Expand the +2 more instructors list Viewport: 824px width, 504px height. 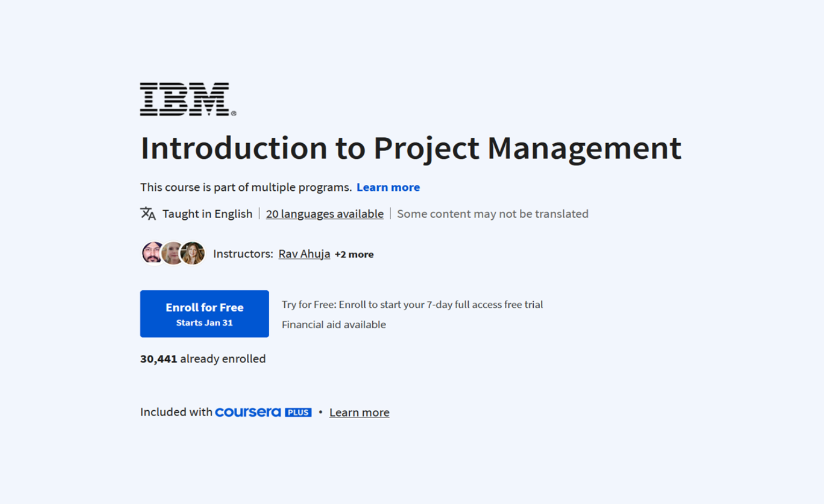(354, 254)
